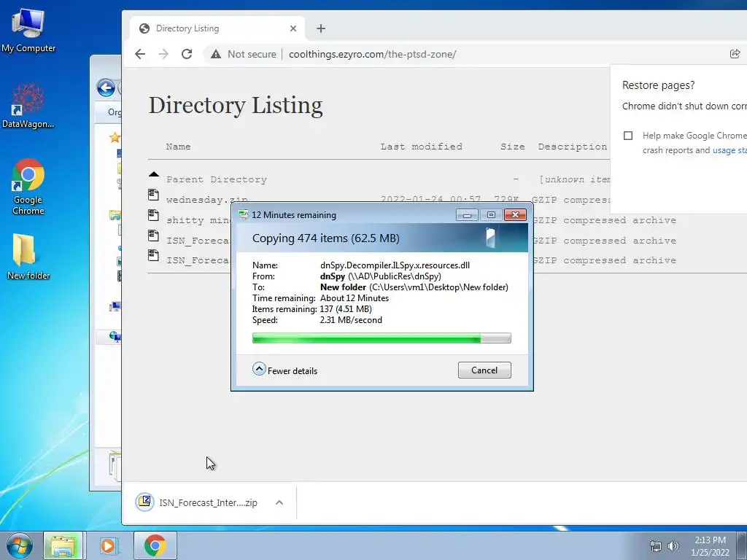Click share page icon in address bar
This screenshot has width=747, height=560.
point(735,54)
